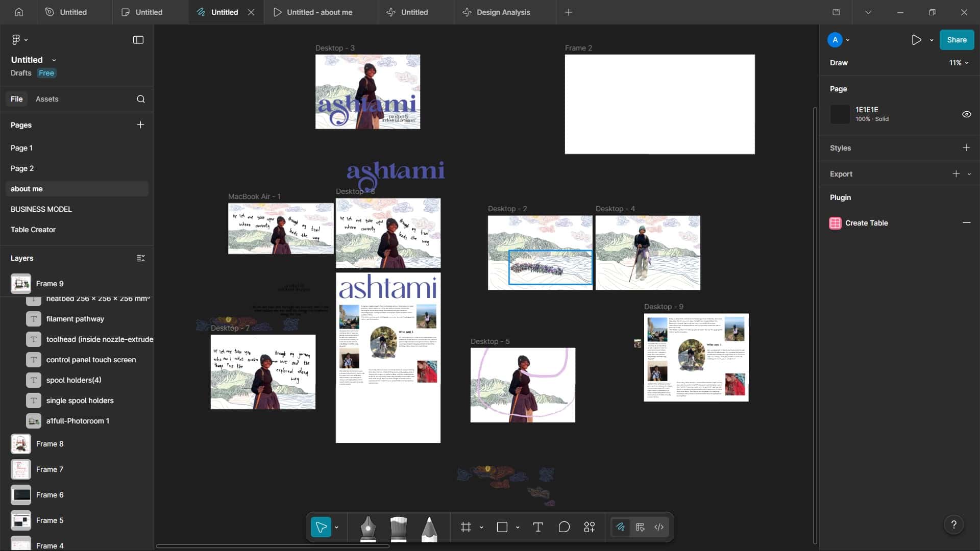Select the Frame 8 layer thumbnail

(x=21, y=444)
